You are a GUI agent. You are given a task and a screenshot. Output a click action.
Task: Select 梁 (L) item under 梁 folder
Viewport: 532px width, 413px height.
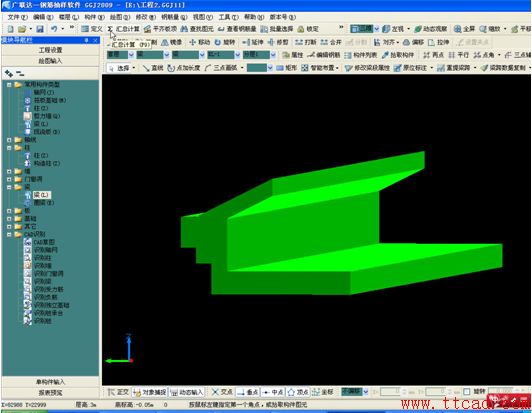pos(41,195)
